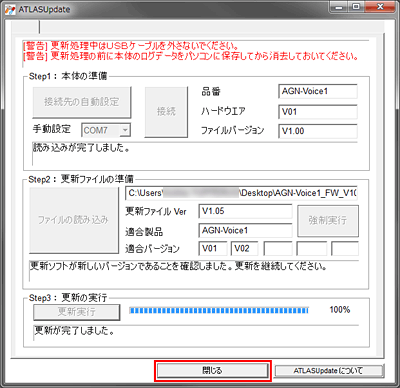Expand the COM7 manual port dropdown
The width and height of the screenshot is (400, 388).
pyautogui.click(x=125, y=130)
